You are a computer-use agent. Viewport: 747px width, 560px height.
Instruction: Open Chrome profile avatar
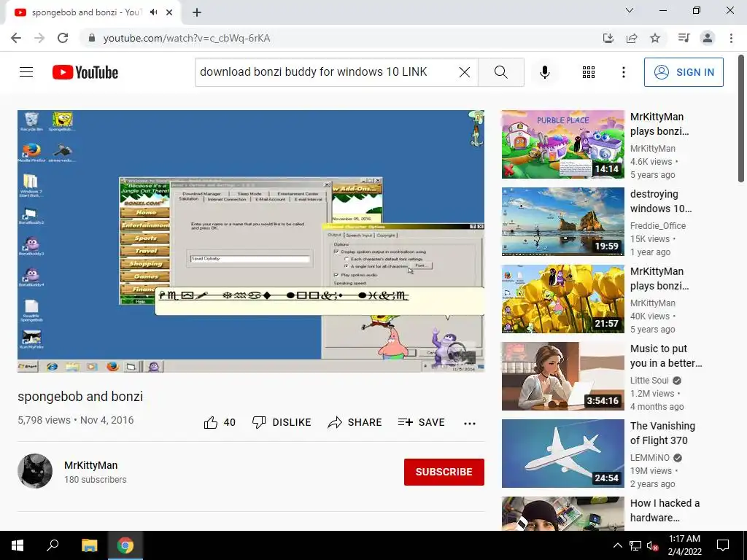708,38
